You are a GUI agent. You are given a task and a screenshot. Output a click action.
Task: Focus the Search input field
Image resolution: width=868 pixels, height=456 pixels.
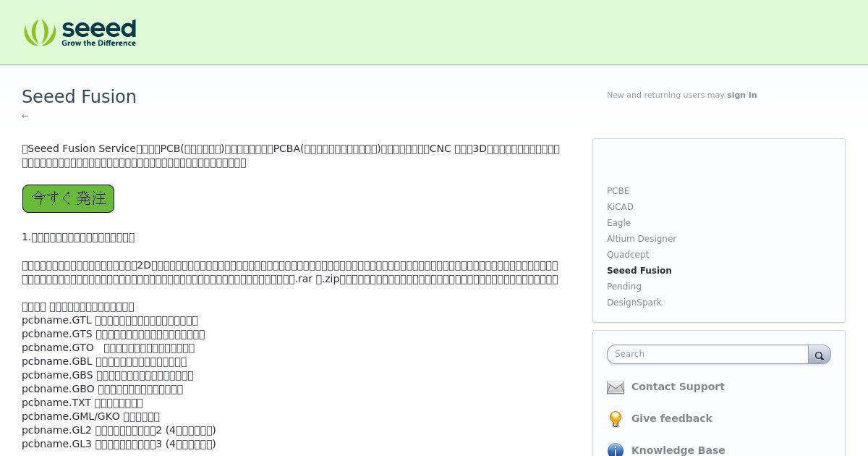coord(707,354)
